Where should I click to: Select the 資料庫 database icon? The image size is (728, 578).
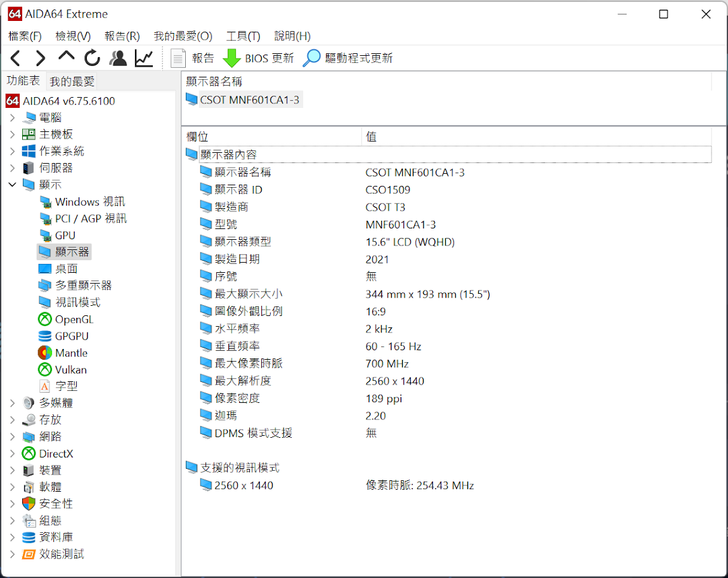coord(29,537)
